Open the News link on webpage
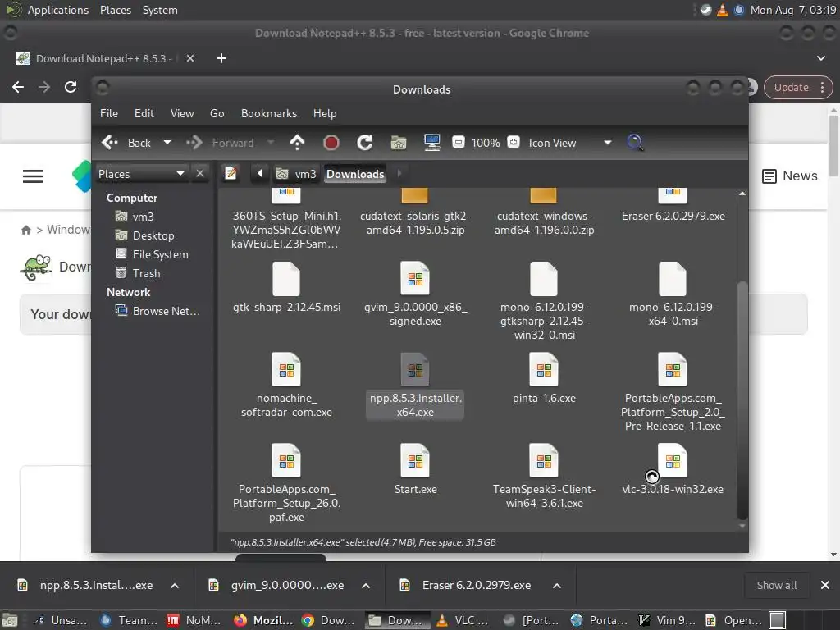 [x=790, y=176]
